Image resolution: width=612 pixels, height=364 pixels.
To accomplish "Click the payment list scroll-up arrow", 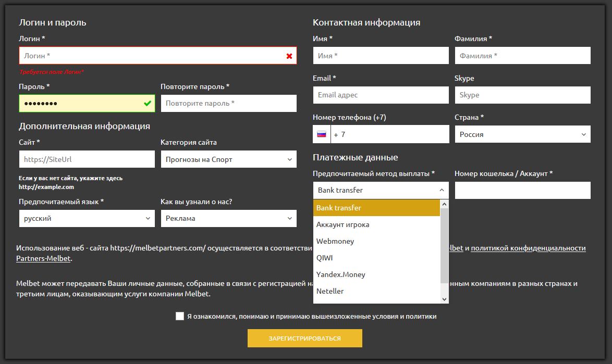I will [x=444, y=205].
